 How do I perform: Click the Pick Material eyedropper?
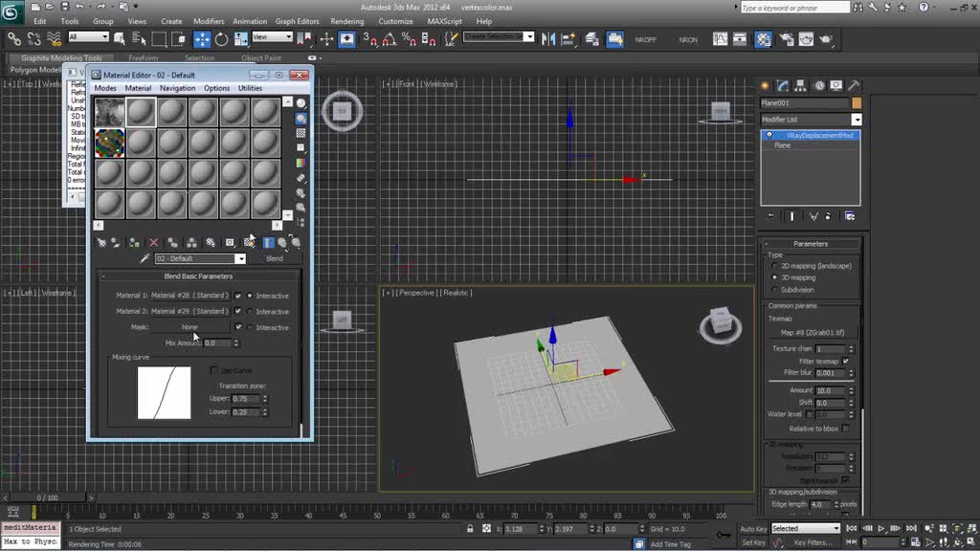pos(145,258)
